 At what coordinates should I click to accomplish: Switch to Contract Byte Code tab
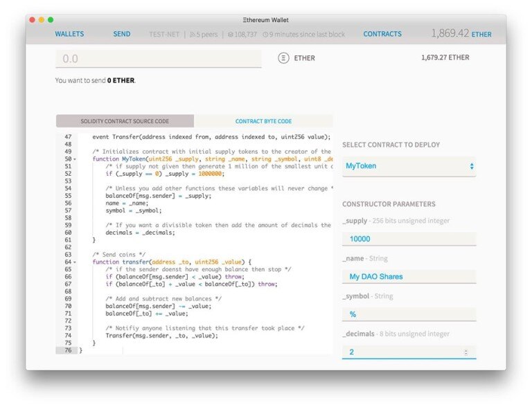(x=263, y=121)
